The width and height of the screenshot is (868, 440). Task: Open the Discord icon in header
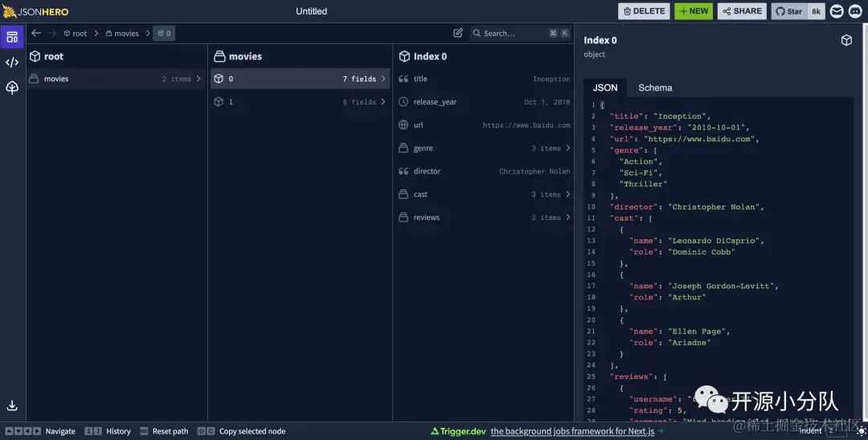pos(855,11)
